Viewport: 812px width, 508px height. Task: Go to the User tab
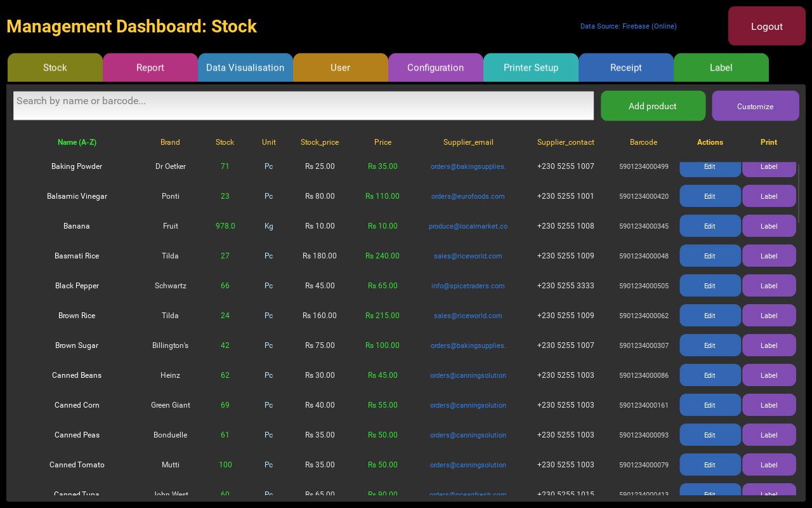(x=341, y=67)
